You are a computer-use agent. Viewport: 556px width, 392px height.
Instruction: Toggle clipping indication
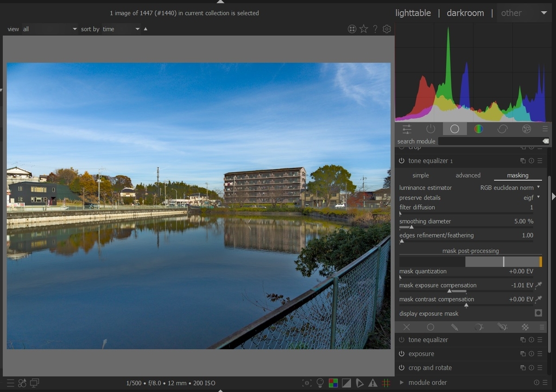347,383
